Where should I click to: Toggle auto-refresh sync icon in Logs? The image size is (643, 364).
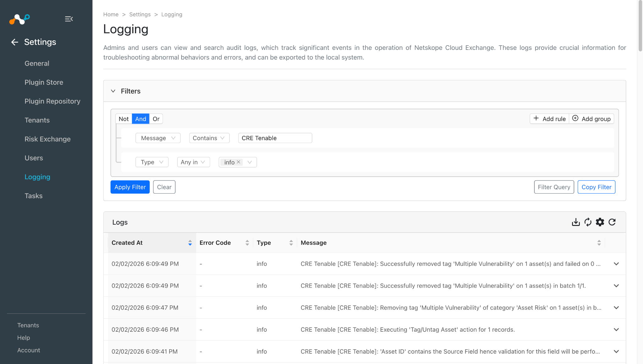(x=588, y=222)
